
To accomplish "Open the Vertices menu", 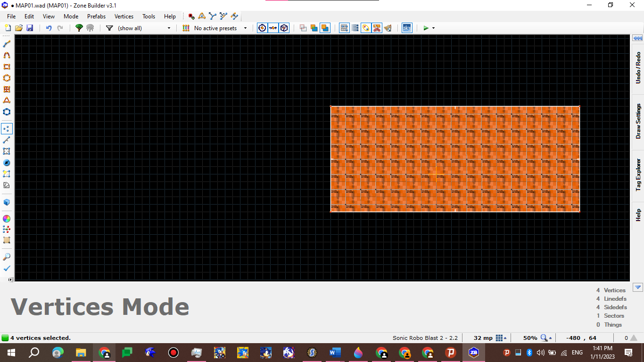I will point(124,16).
